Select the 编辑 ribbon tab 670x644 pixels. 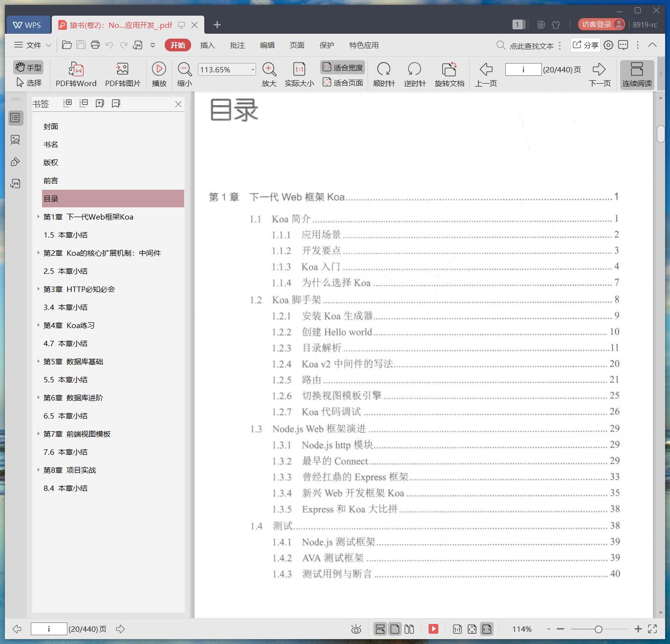pos(267,45)
